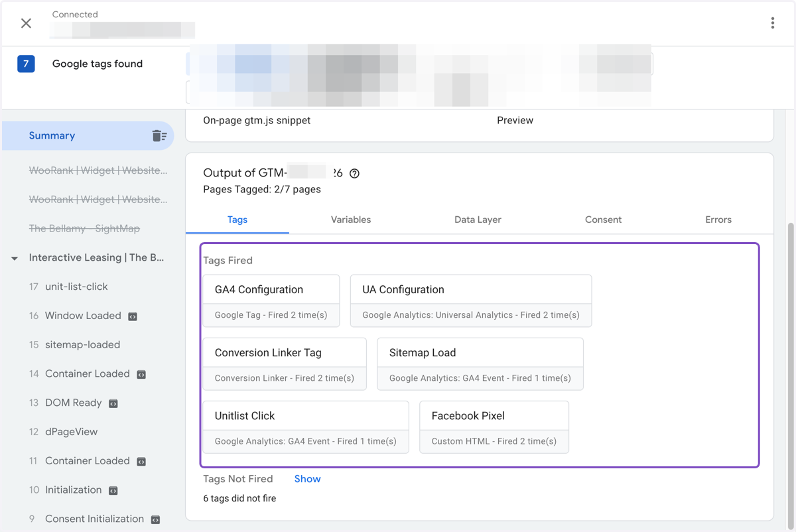796x532 pixels.
Task: Click the help icon next to Output of GTM
Action: (355, 173)
